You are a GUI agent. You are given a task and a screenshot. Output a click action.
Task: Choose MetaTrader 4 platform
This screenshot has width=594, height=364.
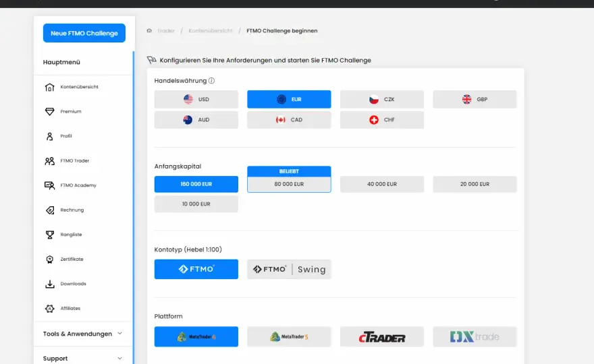click(x=196, y=337)
